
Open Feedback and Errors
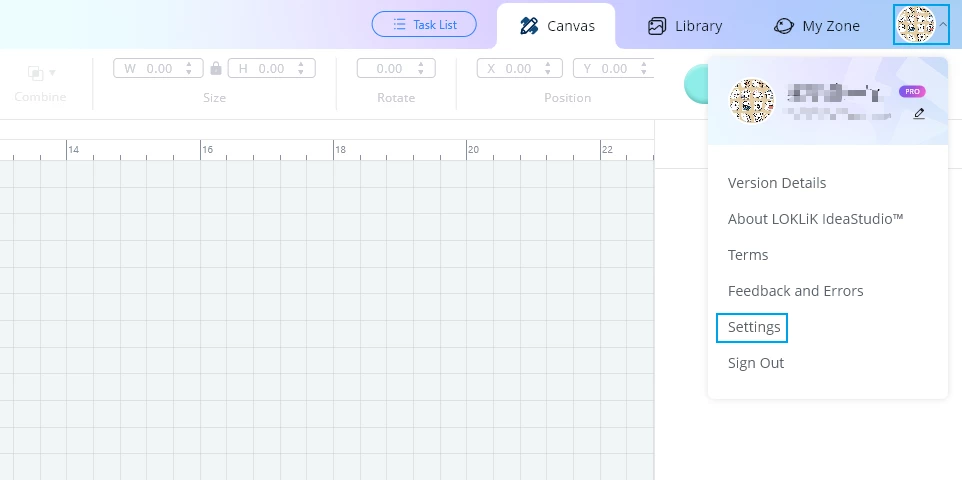click(795, 291)
